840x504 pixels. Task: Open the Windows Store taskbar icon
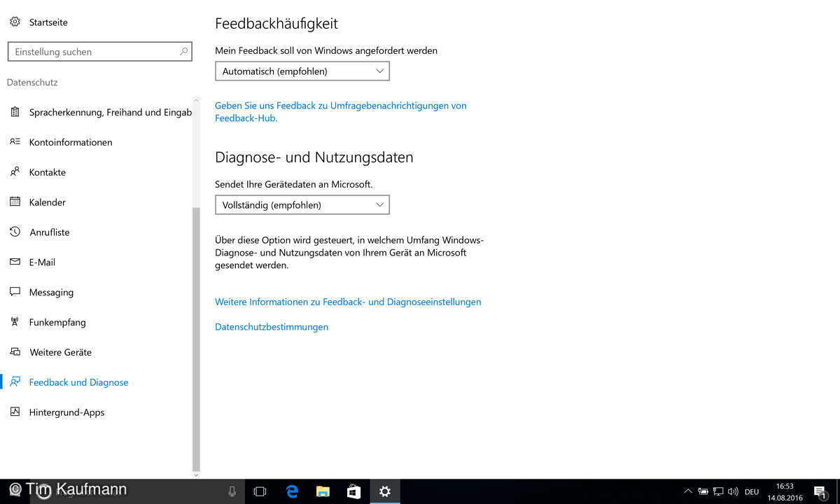353,491
